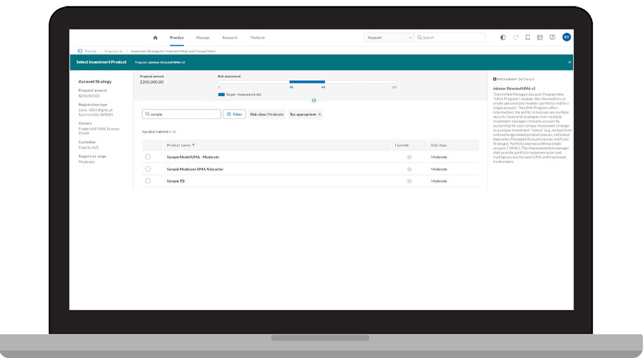
Task: Click the refresh arrow icon
Action: (x=515, y=37)
